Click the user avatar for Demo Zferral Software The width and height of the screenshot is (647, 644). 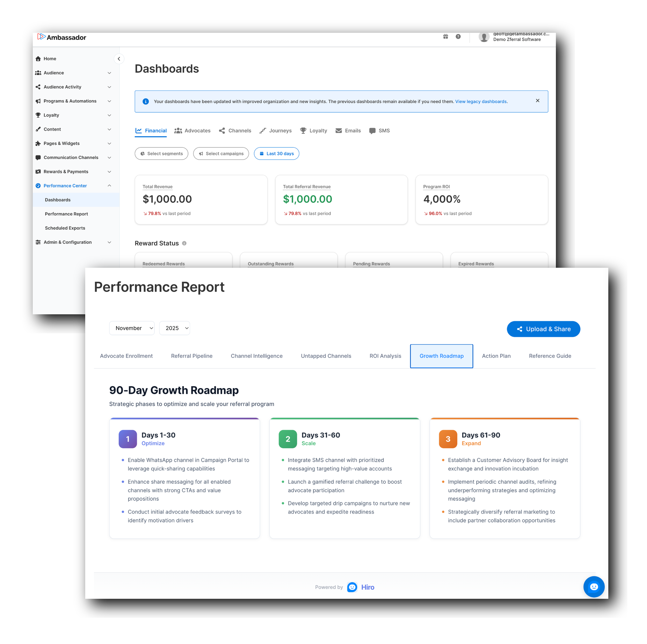point(484,37)
